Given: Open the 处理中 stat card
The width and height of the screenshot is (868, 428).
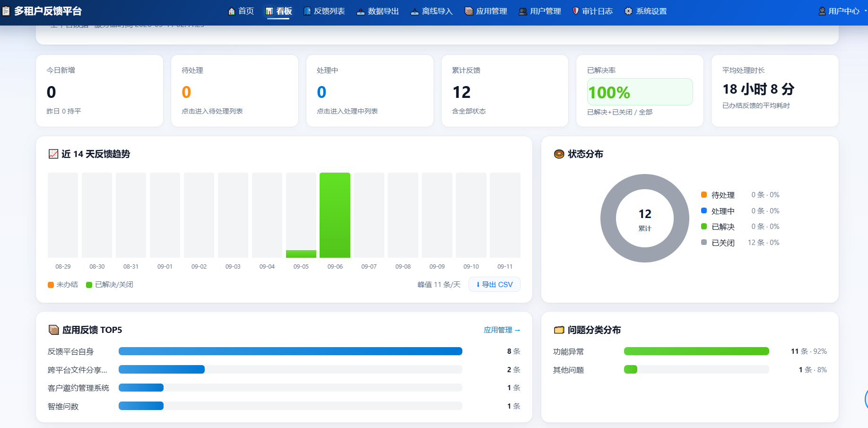Looking at the screenshot, I should click(370, 91).
